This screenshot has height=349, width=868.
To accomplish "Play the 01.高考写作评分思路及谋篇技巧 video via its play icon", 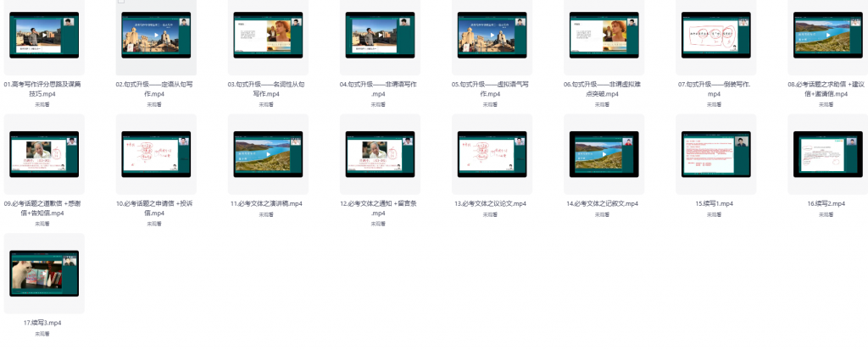I will (42, 35).
